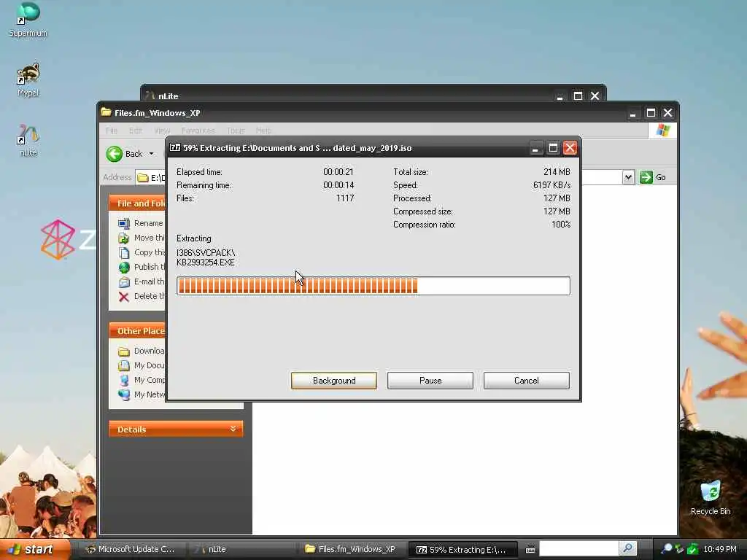This screenshot has height=560, width=747.
Task: Close the 7-Zip extracting dialog
Action: 570,148
